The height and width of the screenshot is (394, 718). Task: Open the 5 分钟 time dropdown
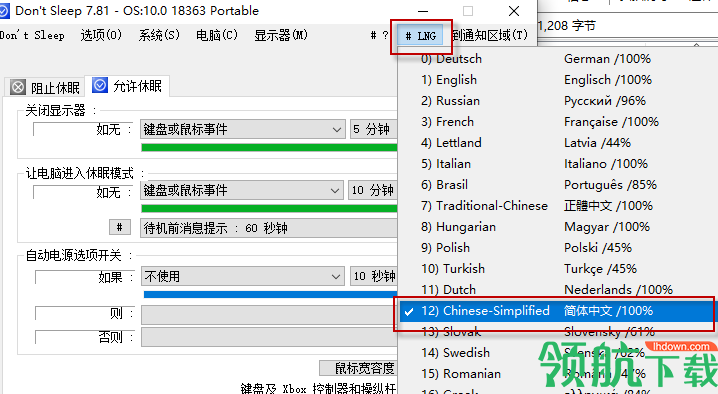373,130
